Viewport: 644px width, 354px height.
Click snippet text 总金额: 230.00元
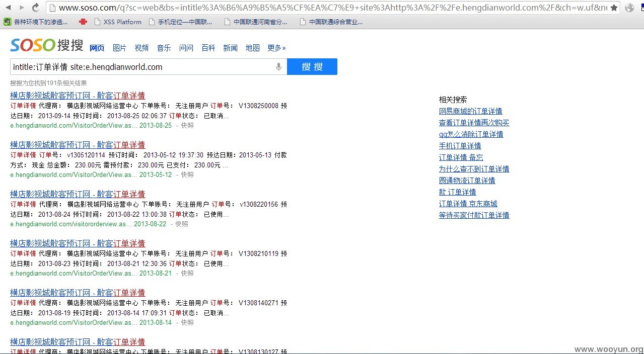tap(74, 165)
